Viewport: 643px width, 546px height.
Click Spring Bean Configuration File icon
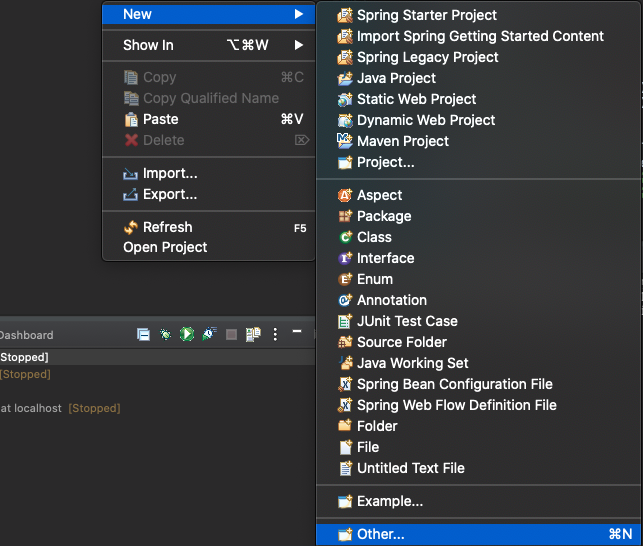(x=345, y=384)
